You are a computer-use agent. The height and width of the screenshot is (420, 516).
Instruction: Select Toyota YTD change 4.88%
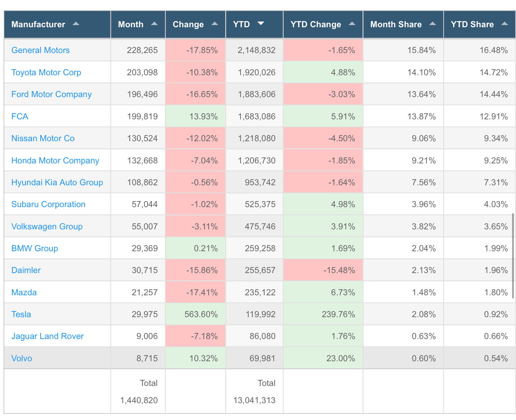pos(343,72)
